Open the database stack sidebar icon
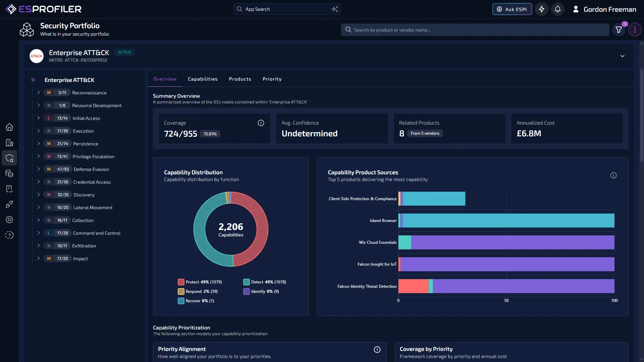 tap(9, 173)
